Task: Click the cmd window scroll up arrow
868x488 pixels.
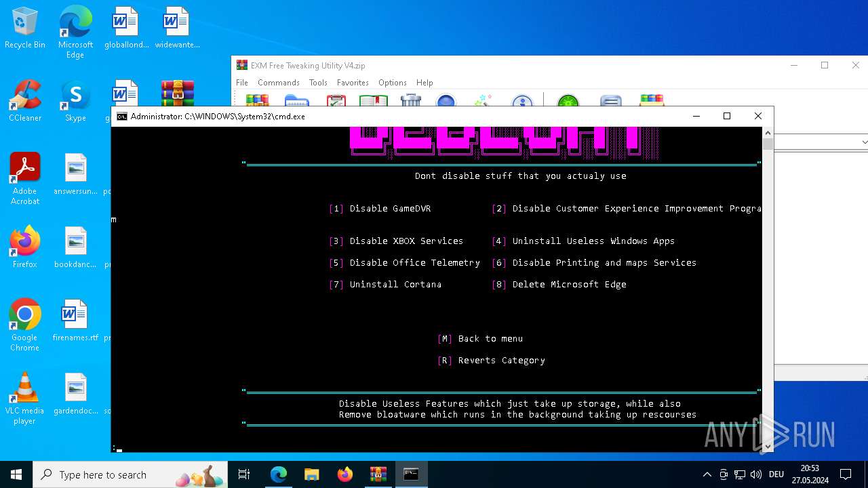Action: coord(768,133)
